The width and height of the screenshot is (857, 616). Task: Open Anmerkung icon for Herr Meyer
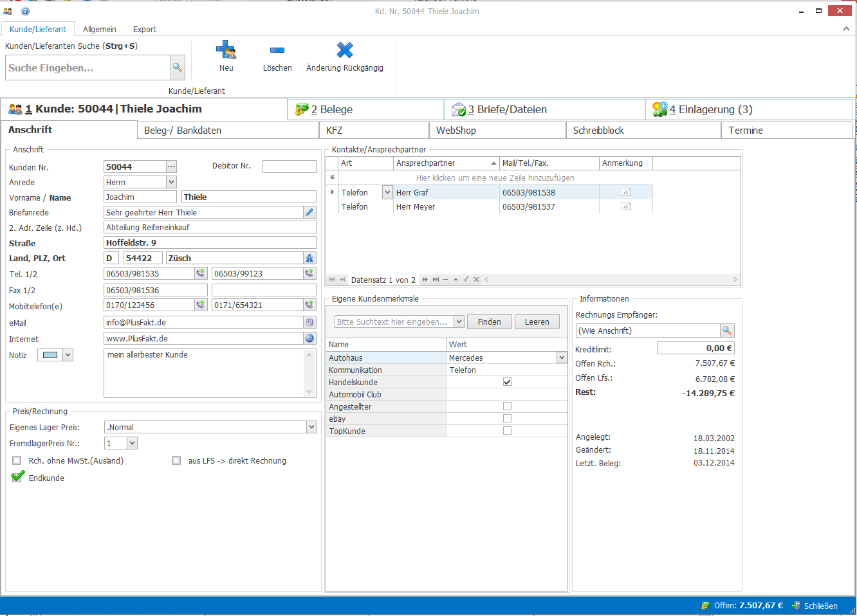626,206
